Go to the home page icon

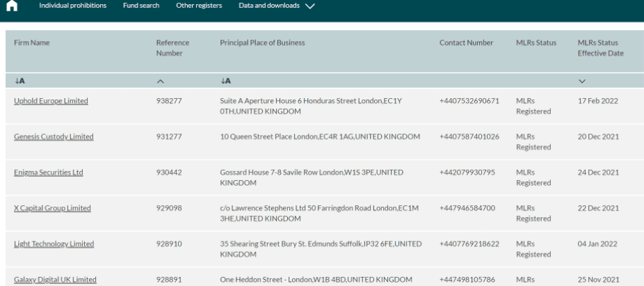(x=12, y=6)
